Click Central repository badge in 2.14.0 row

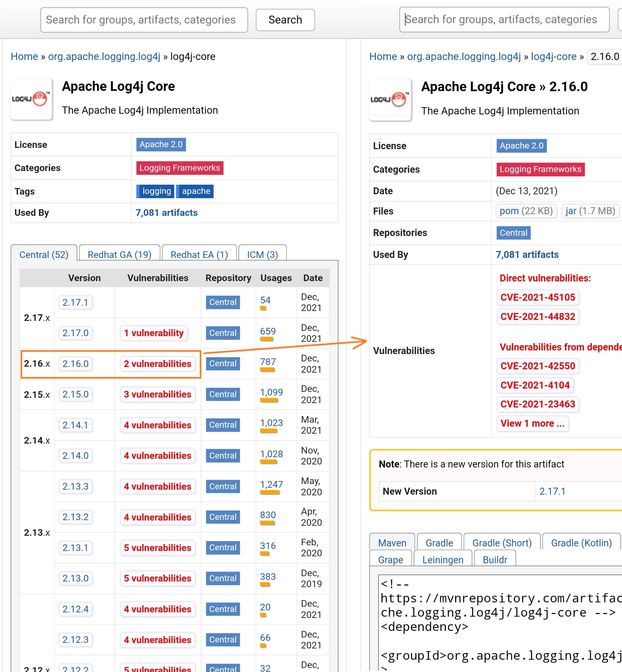point(223,456)
